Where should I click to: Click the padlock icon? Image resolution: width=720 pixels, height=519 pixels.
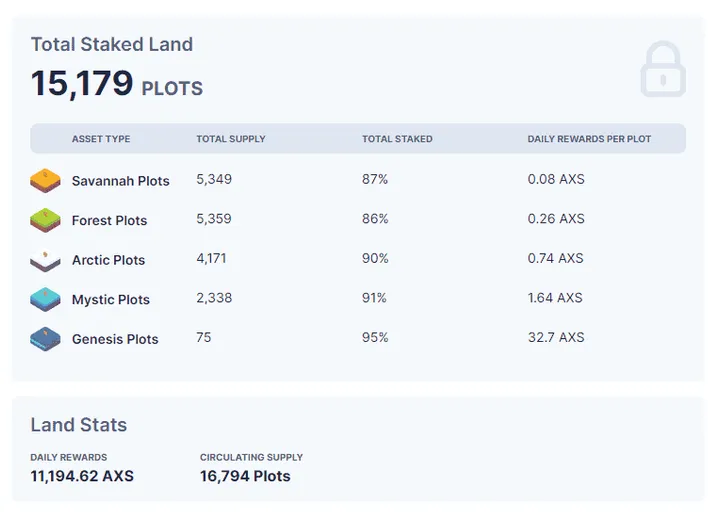tap(663, 71)
